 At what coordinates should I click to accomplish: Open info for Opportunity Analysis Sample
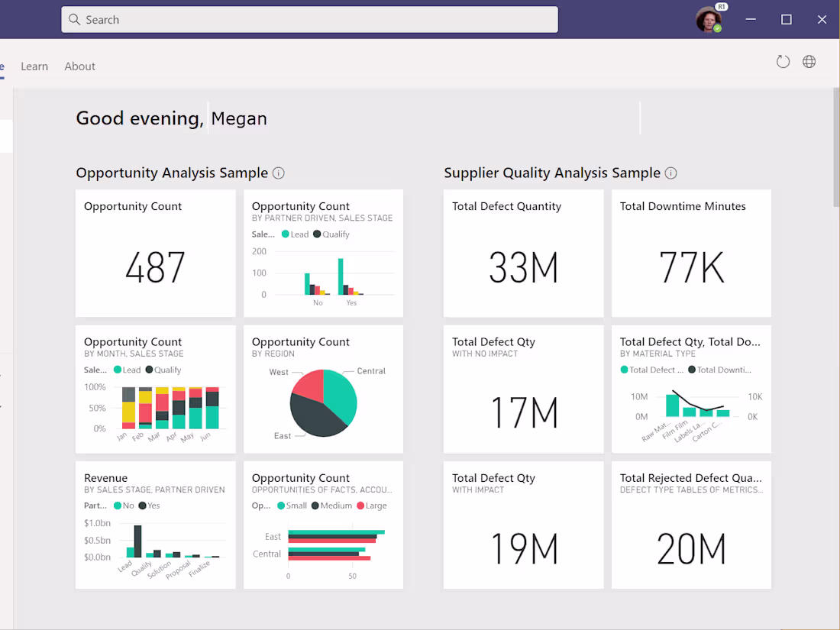(278, 173)
